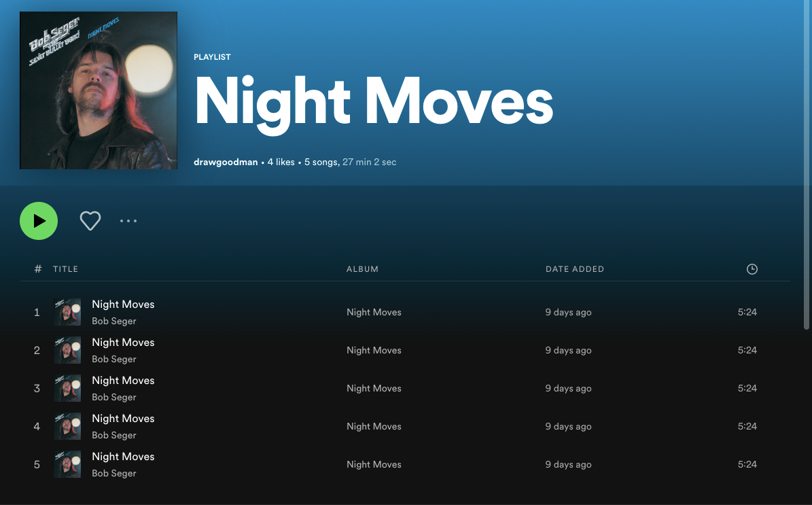This screenshot has height=505, width=812.
Task: Click the 5:24 duration in row 1
Action: (x=747, y=312)
